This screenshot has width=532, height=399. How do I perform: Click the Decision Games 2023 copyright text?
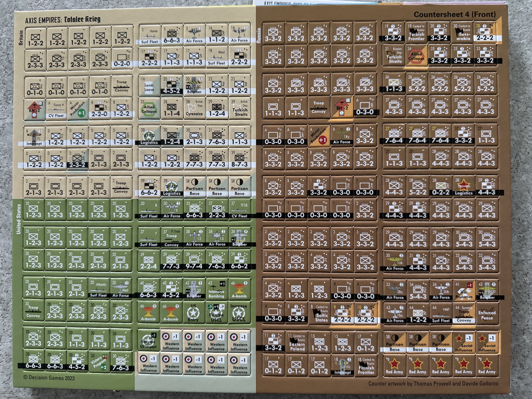(x=49, y=377)
